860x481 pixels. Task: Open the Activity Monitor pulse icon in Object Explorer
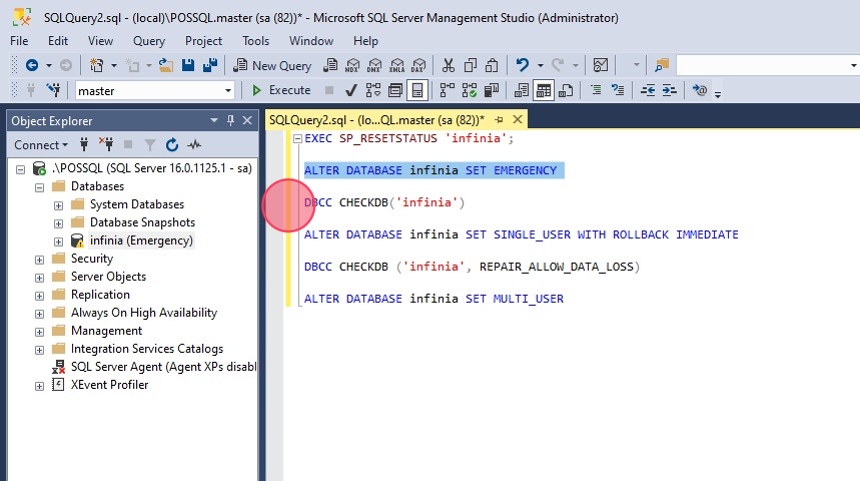point(194,145)
